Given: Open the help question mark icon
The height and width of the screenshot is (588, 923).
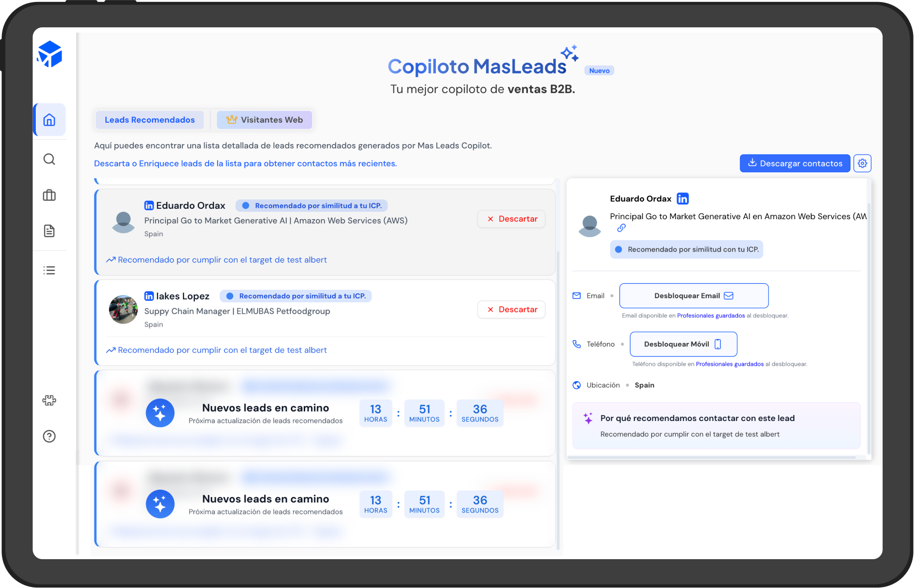Looking at the screenshot, I should [x=49, y=436].
